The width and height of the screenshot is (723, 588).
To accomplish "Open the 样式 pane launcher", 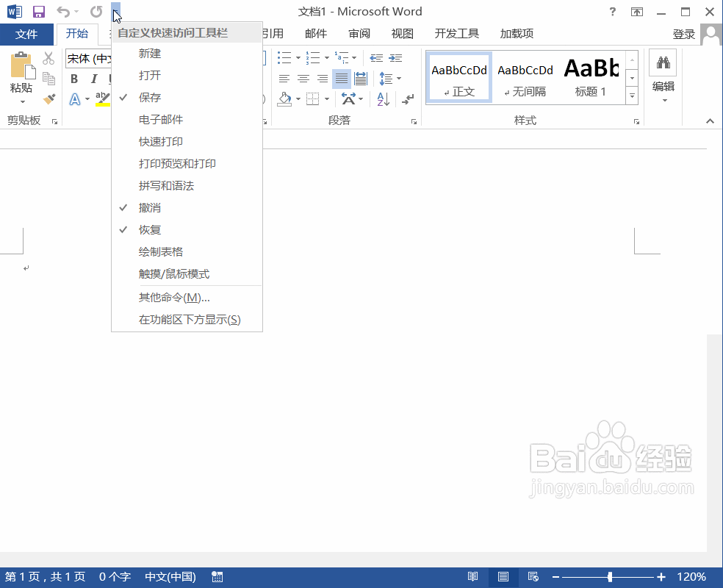I will [636, 122].
